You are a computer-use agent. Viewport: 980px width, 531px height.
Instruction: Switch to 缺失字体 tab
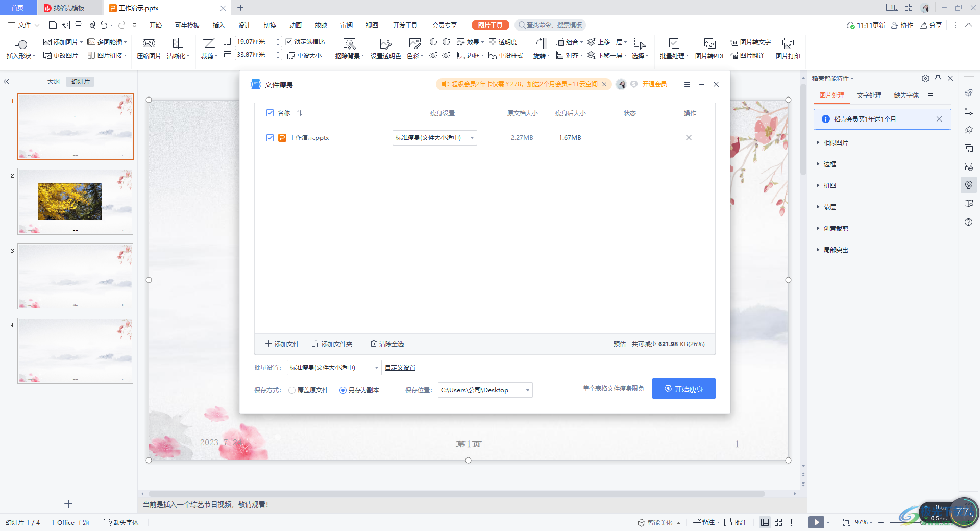click(906, 95)
